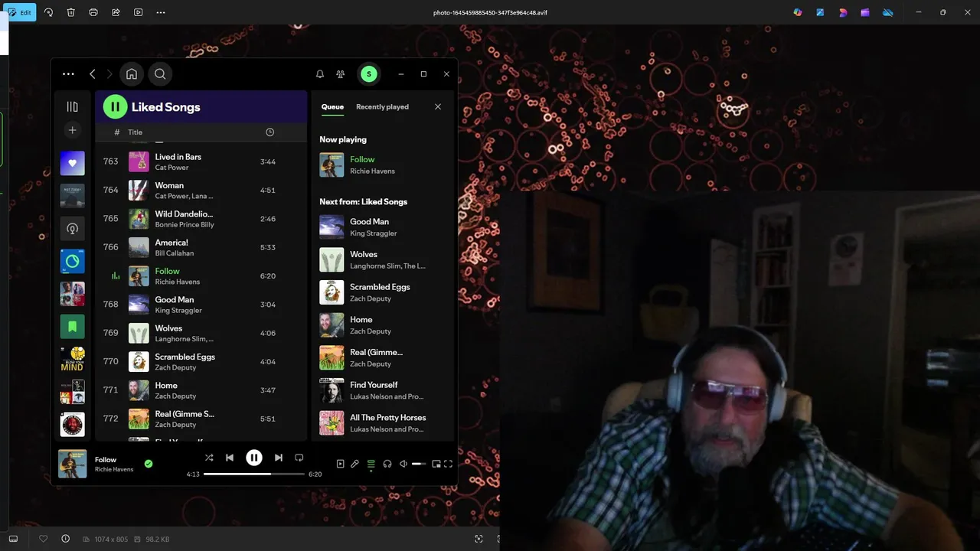Toggle the green Liked checkmark for Follow
This screenshot has width=980, height=551.
(x=149, y=464)
